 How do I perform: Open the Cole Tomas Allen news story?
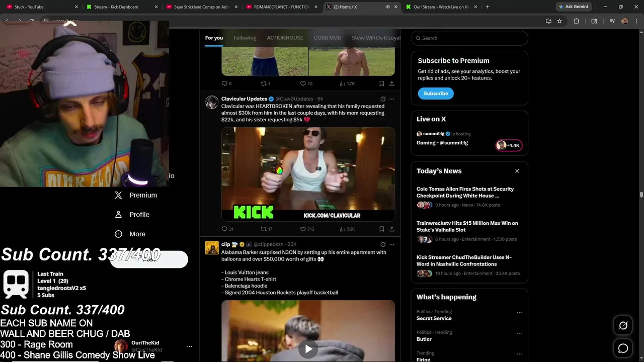(x=469, y=197)
